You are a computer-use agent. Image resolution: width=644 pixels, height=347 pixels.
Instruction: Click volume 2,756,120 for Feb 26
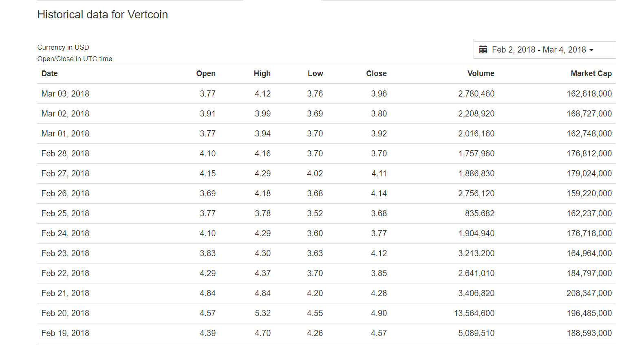click(x=476, y=193)
